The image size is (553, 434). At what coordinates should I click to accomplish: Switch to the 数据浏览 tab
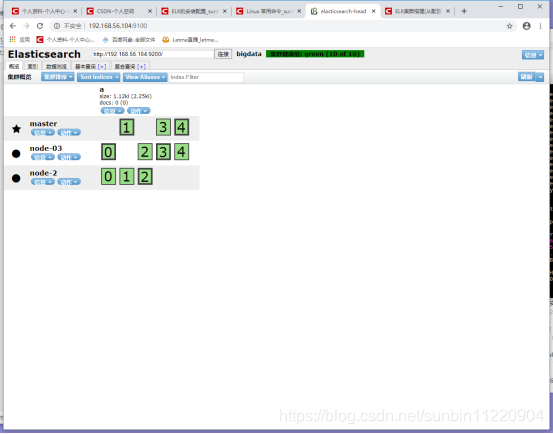[x=56, y=66]
